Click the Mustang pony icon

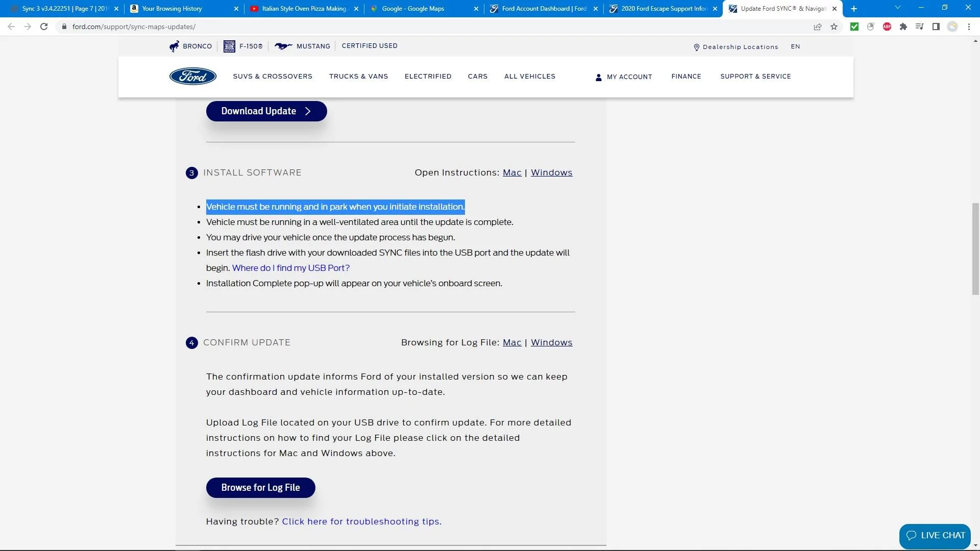tap(283, 46)
